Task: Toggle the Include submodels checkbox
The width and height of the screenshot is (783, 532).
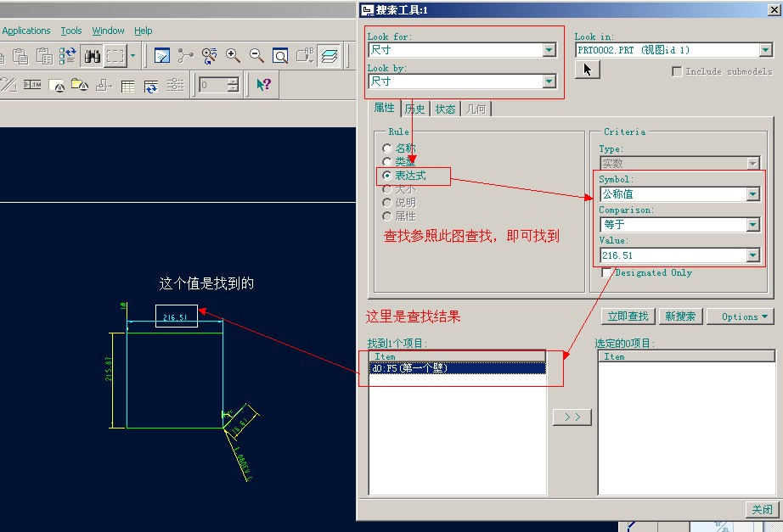Action: pos(677,71)
